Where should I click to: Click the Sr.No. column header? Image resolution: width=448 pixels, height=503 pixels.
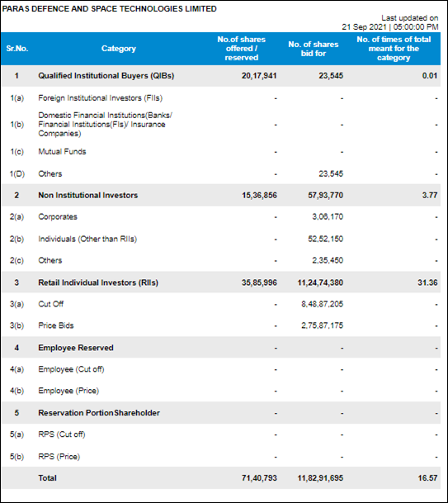[17, 49]
